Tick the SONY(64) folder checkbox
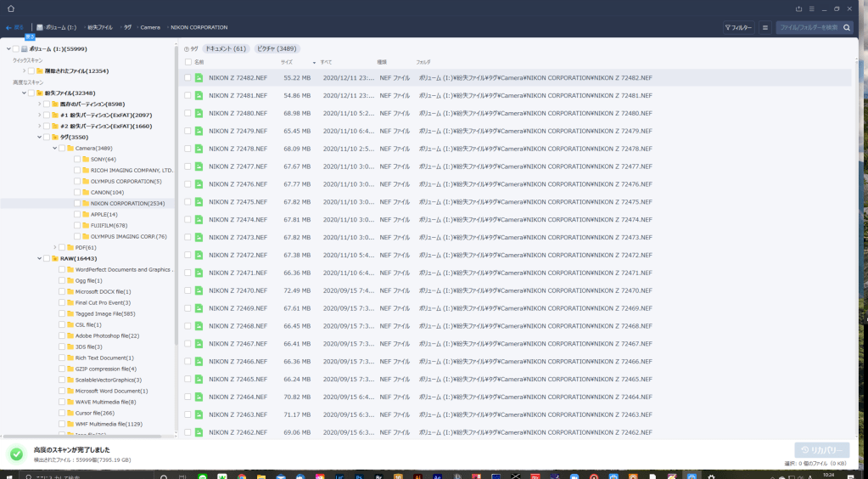 [x=77, y=159]
